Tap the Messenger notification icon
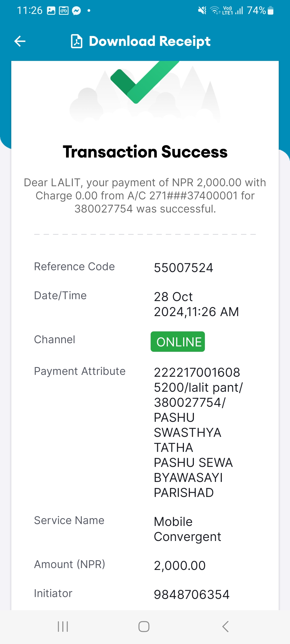Viewport: 290px width, 644px height. [x=77, y=11]
